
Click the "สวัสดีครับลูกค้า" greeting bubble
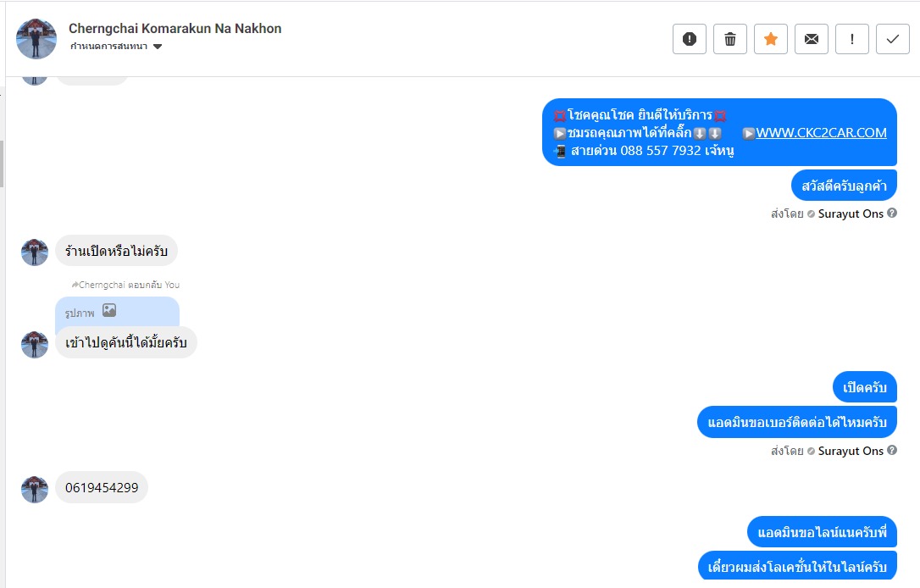coord(844,186)
